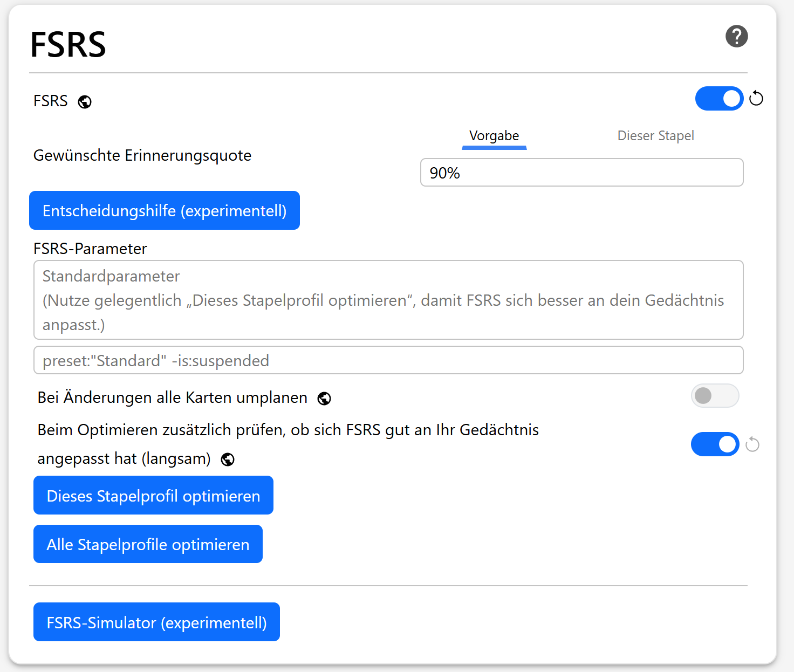Click the 'Bei Änderungen alle Karten umplanen' label
Image resolution: width=794 pixels, height=672 pixels.
(173, 397)
